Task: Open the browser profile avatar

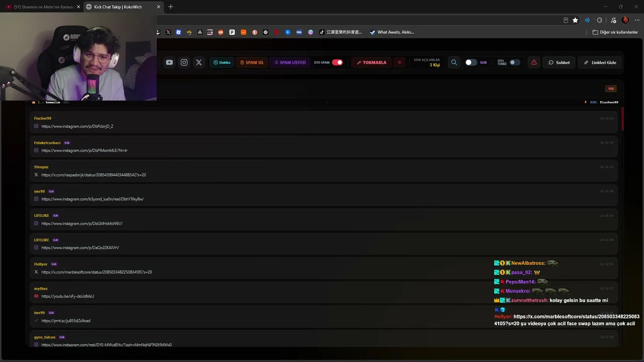Action: [625, 20]
